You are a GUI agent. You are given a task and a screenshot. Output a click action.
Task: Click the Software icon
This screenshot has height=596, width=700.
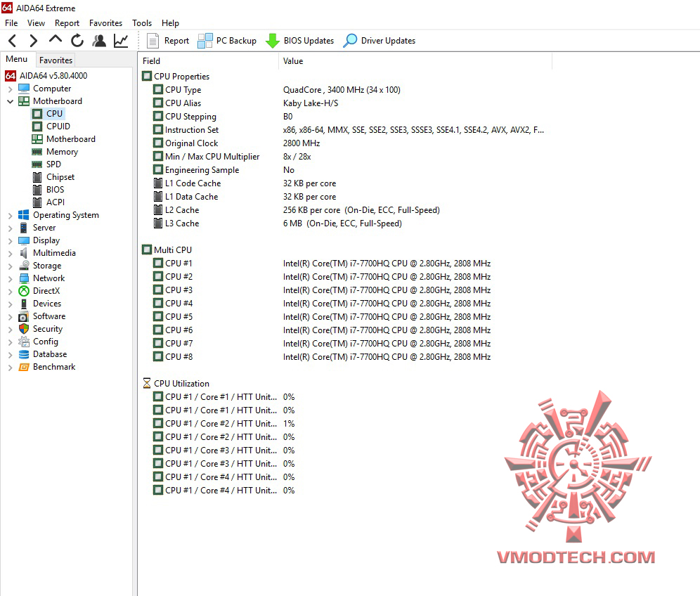pos(24,316)
